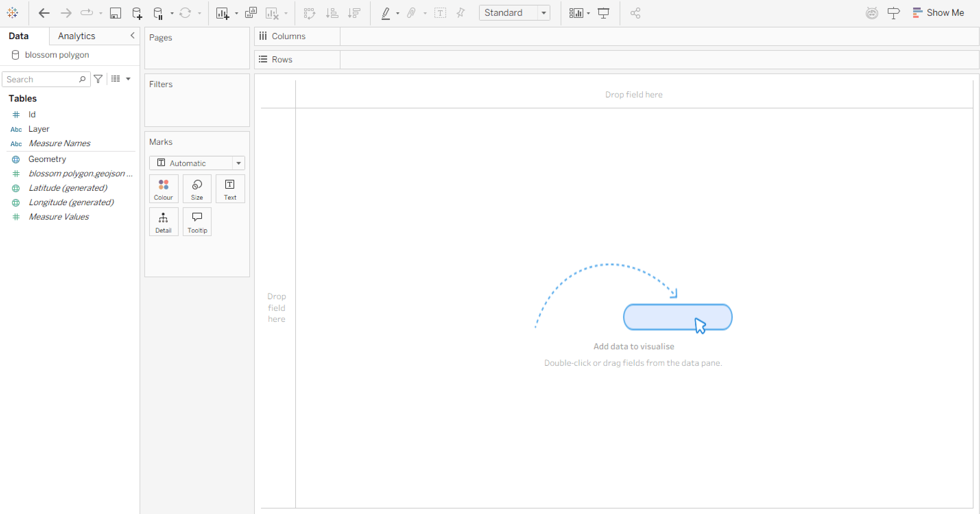Toggle the data pane filter icon

pos(98,79)
